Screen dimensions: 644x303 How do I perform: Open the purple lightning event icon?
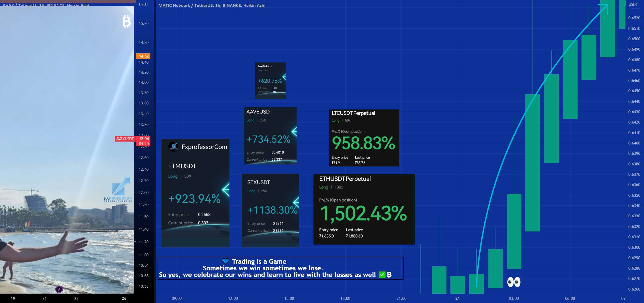click(x=59, y=289)
